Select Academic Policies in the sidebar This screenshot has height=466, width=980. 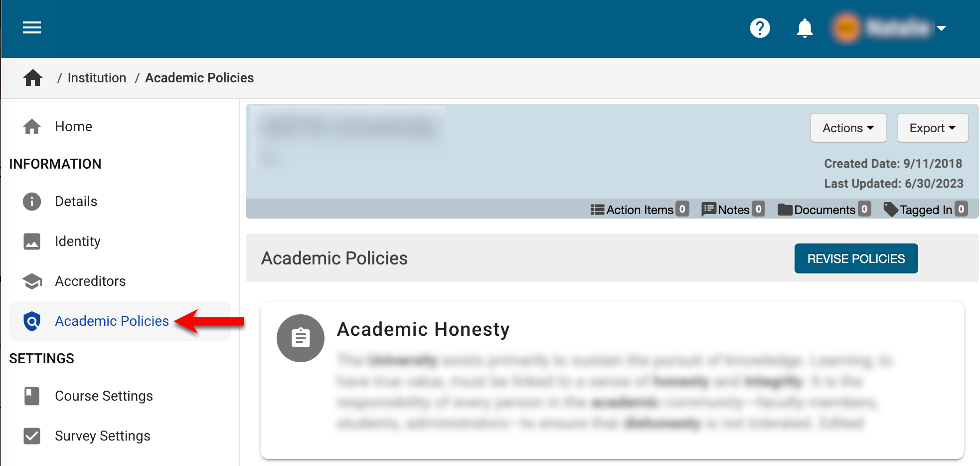click(x=112, y=321)
